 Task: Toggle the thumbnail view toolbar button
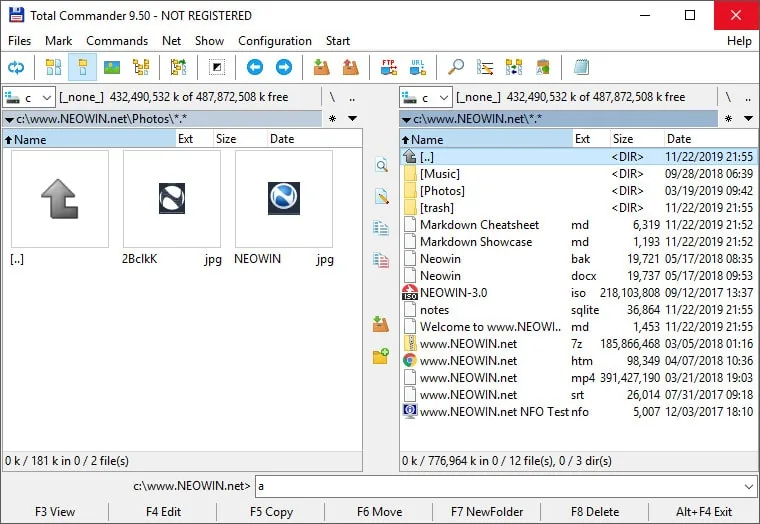coord(112,67)
